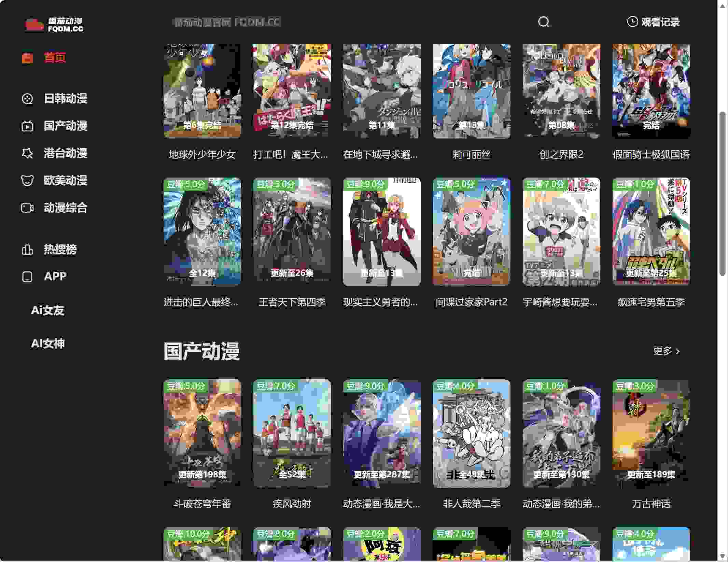Open the APP download page
This screenshot has height=562, width=728.
click(x=55, y=277)
